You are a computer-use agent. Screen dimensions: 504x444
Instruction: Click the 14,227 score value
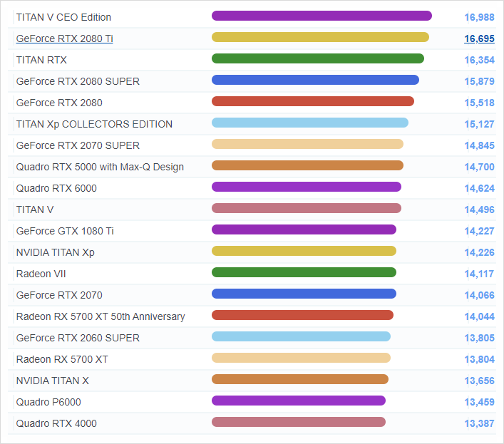(479, 231)
